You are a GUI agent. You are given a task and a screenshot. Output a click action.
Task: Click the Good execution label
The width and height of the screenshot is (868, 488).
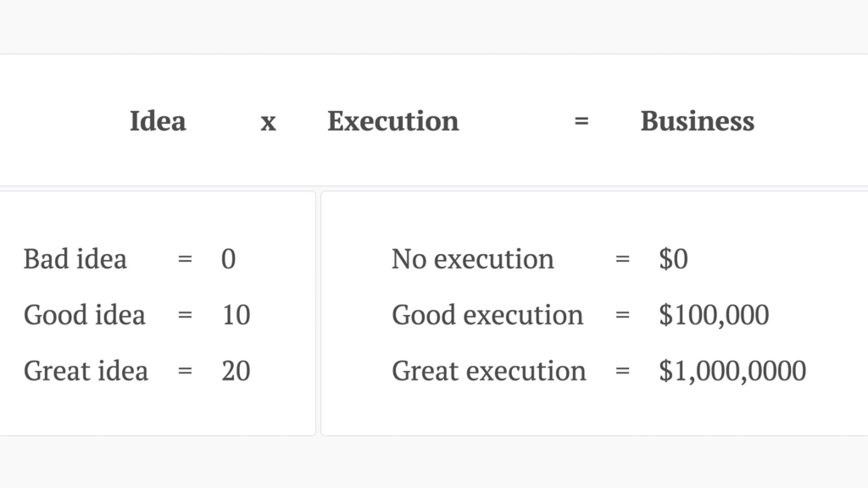click(487, 315)
